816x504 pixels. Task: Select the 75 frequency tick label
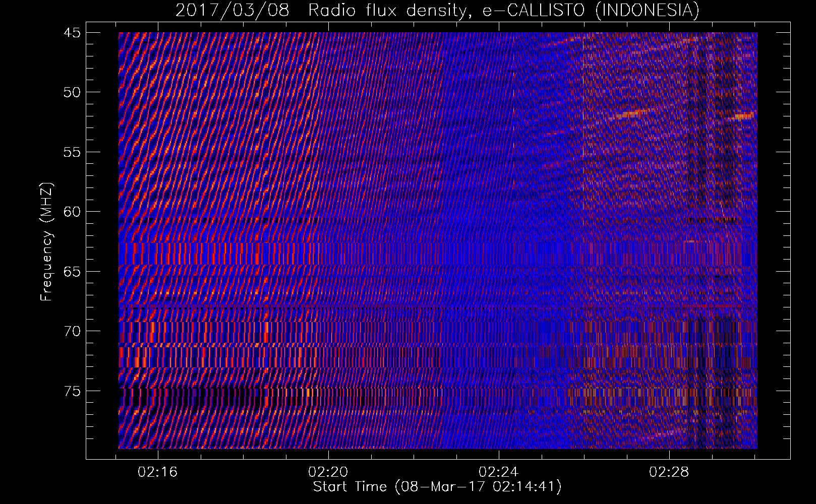pyautogui.click(x=72, y=391)
